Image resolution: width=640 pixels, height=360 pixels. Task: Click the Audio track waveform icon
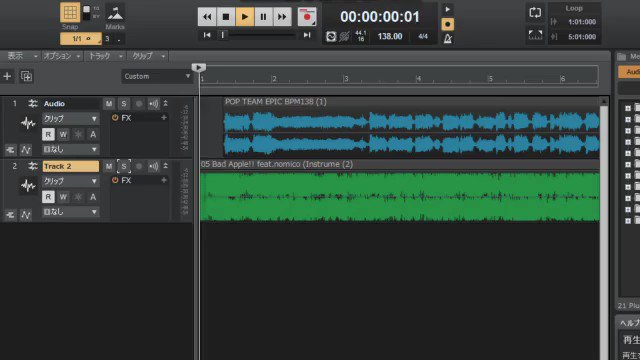point(28,123)
